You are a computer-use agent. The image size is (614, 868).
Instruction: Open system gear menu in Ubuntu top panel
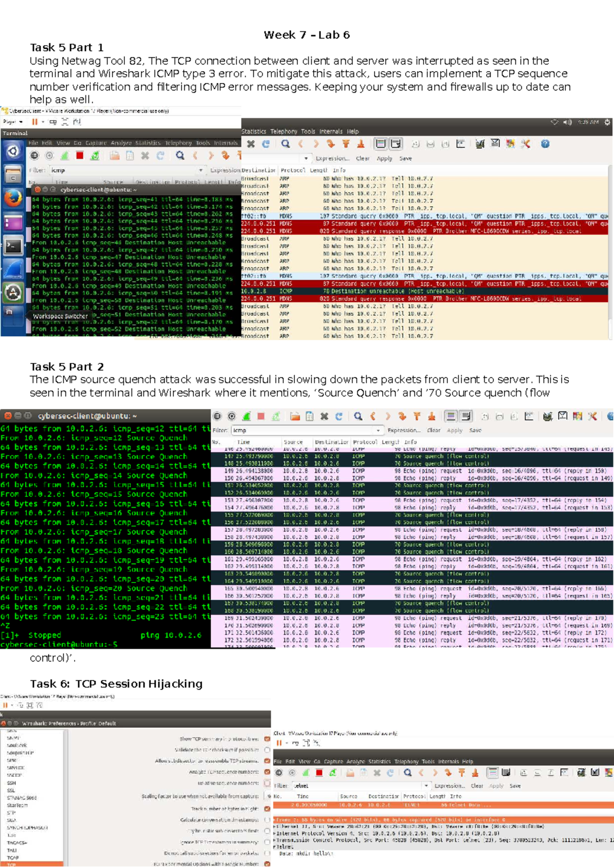coord(607,122)
